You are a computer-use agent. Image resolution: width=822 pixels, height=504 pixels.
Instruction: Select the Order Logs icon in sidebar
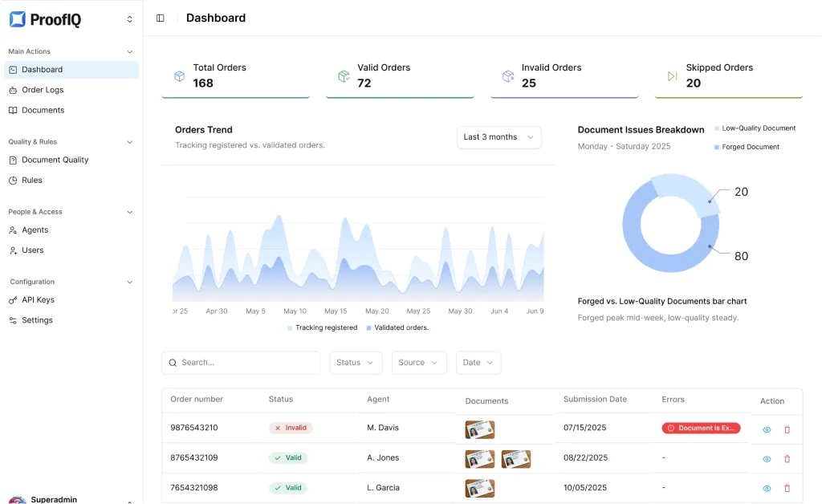coord(14,90)
